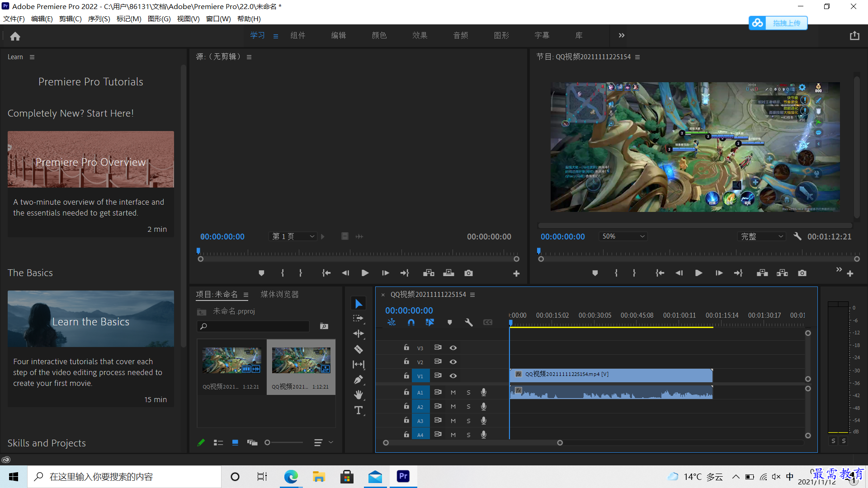Viewport: 868px width, 488px height.
Task: Open the Learn panel menu
Action: [x=32, y=57]
